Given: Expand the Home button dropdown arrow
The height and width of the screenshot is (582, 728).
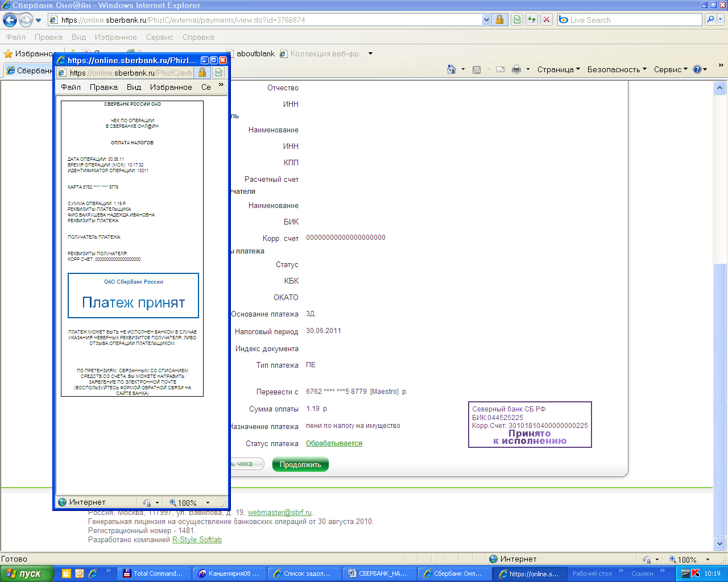Looking at the screenshot, I should pyautogui.click(x=463, y=69).
